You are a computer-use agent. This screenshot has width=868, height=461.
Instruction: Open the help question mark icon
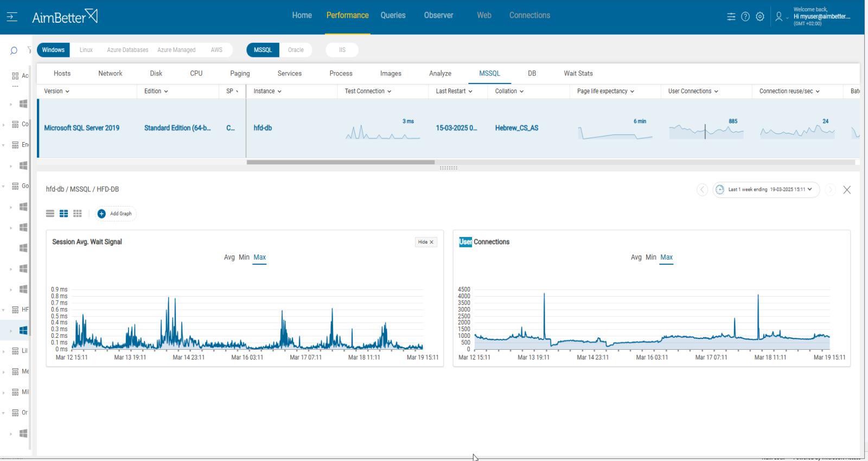tap(745, 17)
